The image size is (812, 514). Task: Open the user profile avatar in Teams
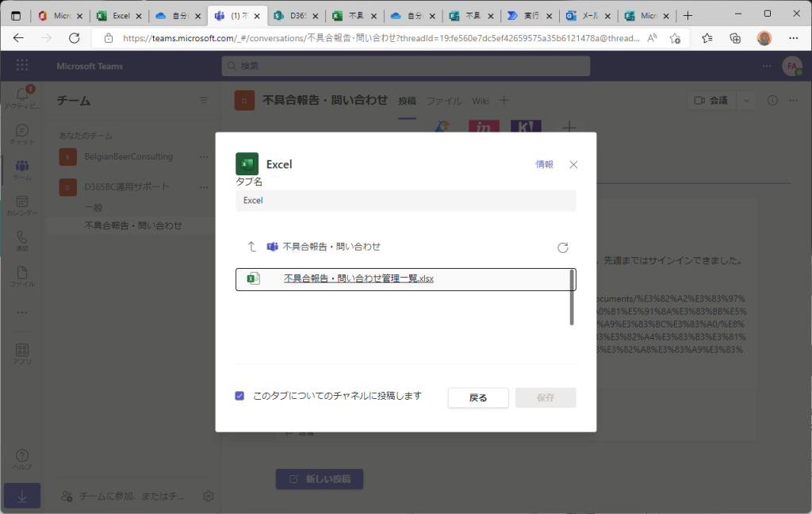791,66
